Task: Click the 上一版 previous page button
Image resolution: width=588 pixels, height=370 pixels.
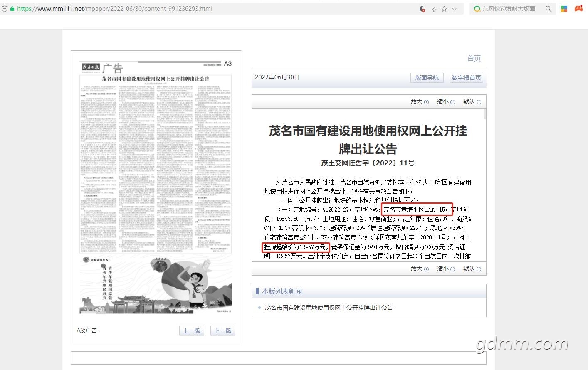Action: click(192, 331)
